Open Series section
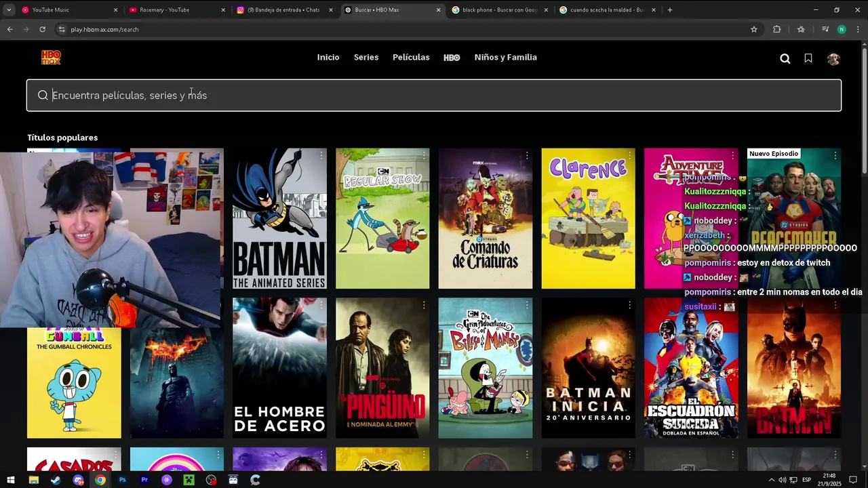The height and width of the screenshot is (488, 868). point(366,58)
